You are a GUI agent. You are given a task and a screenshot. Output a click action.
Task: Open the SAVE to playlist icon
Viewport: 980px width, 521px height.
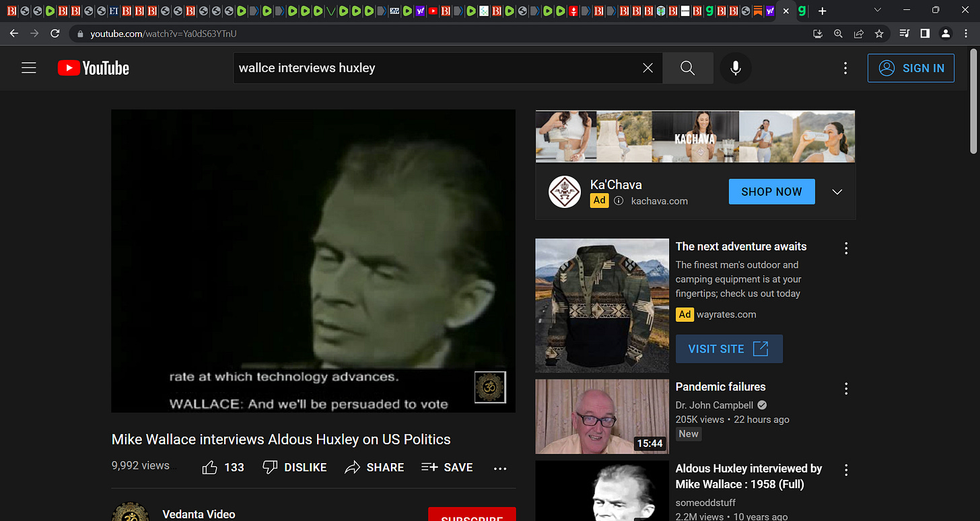pos(429,467)
